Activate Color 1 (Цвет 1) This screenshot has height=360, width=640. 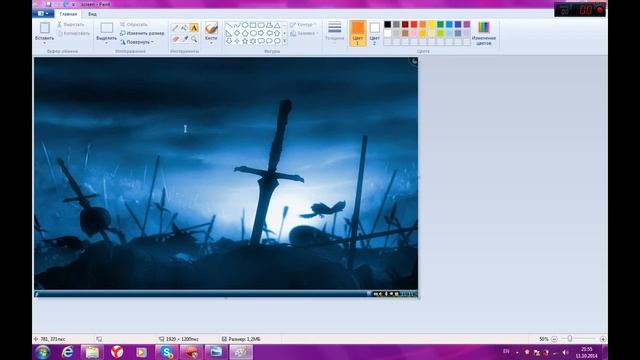coord(358,33)
